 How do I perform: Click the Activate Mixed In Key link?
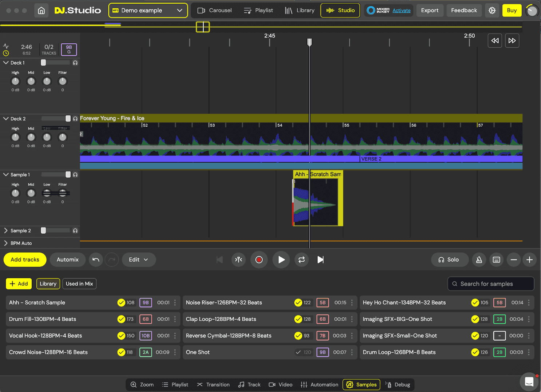(x=401, y=11)
